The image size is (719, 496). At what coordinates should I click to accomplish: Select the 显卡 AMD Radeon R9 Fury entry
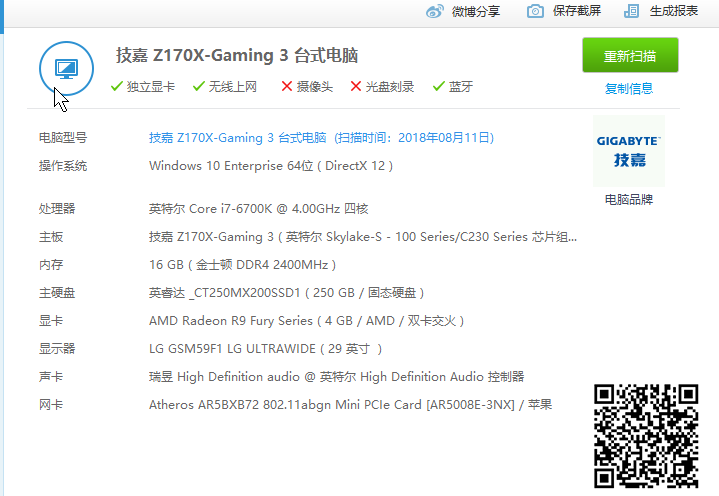pos(306,321)
